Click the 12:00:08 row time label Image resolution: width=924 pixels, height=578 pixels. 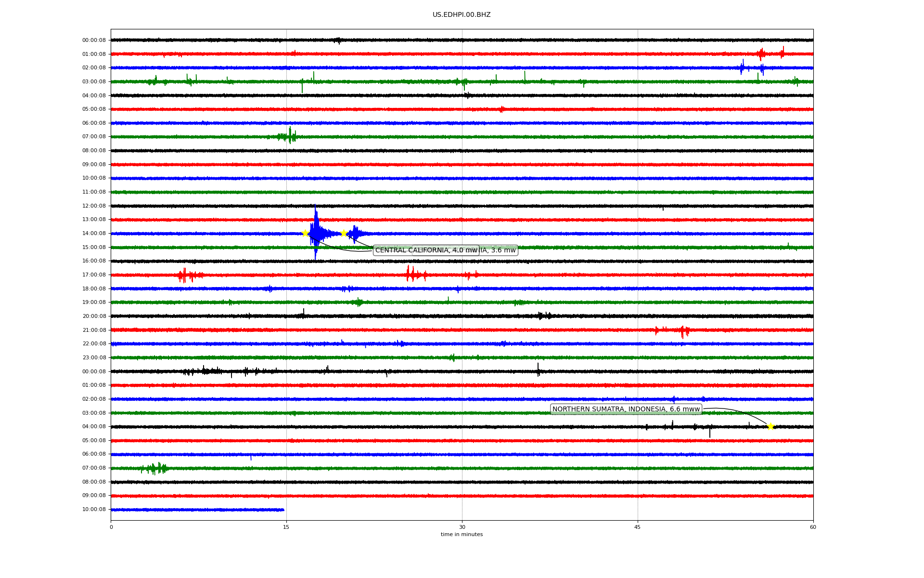tap(94, 206)
